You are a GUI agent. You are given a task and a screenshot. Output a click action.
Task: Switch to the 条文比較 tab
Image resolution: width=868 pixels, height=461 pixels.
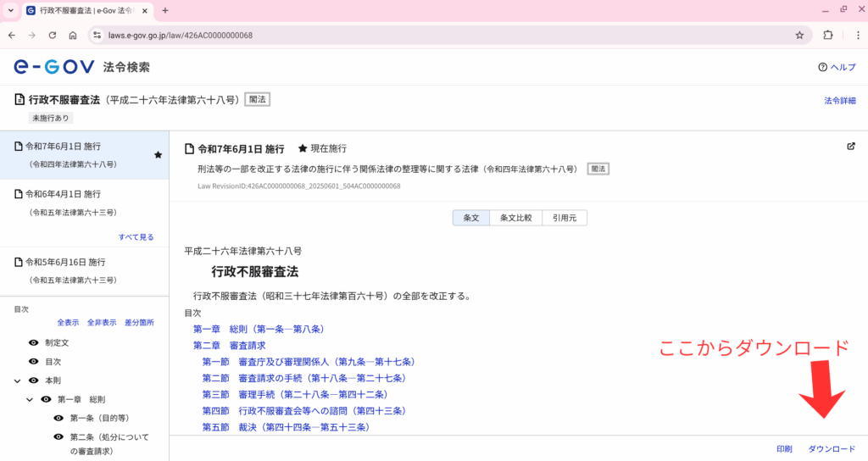tap(515, 218)
